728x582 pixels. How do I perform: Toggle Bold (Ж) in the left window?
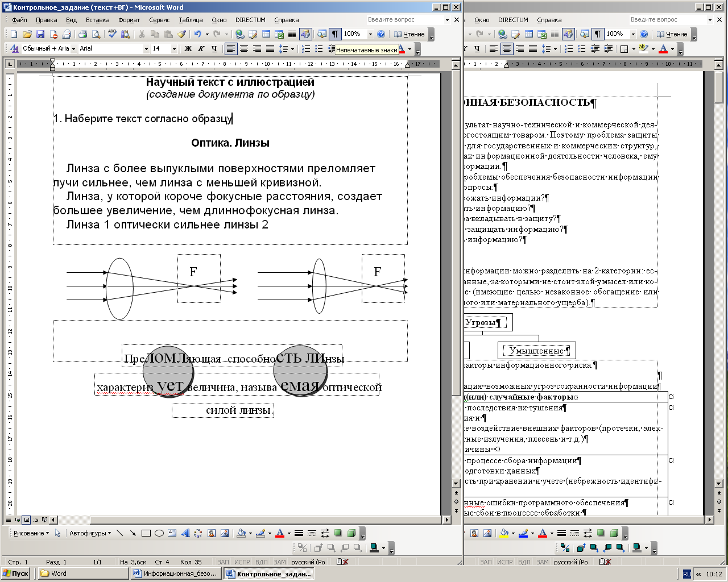188,49
